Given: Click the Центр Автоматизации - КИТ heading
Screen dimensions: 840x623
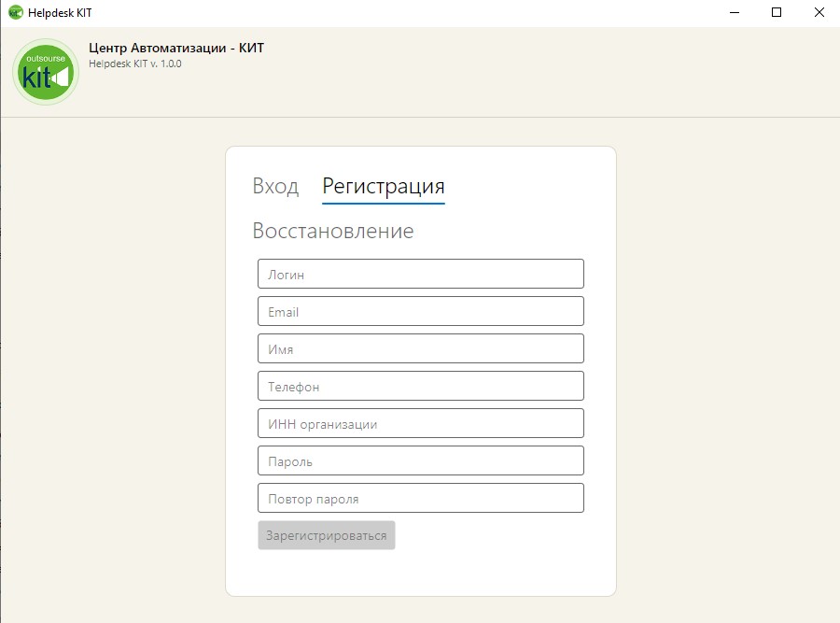Looking at the screenshot, I should pyautogui.click(x=175, y=48).
